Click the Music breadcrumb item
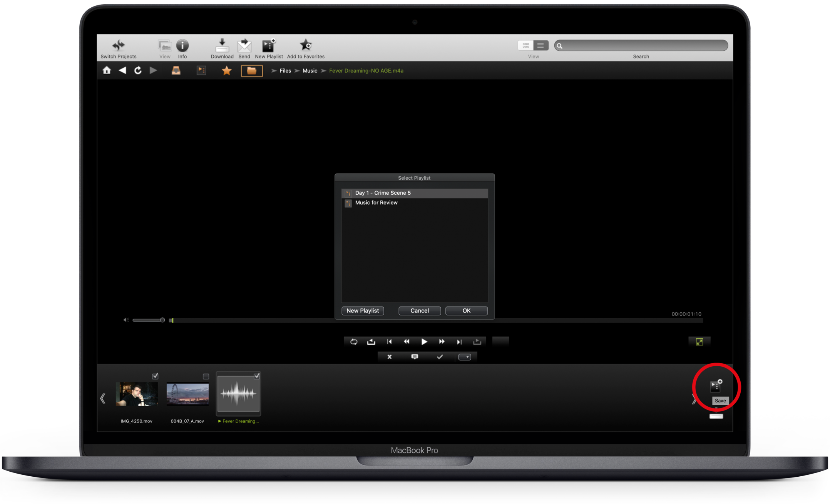 (x=310, y=71)
